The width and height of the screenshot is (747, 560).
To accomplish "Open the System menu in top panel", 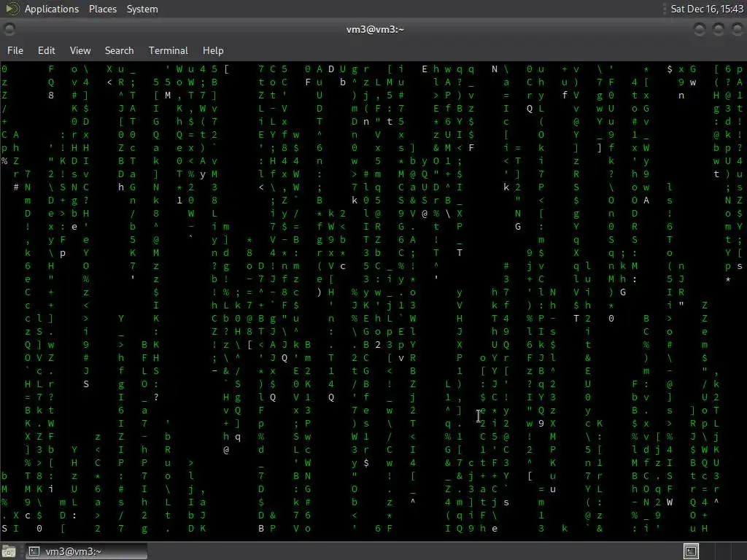I will 142,9.
